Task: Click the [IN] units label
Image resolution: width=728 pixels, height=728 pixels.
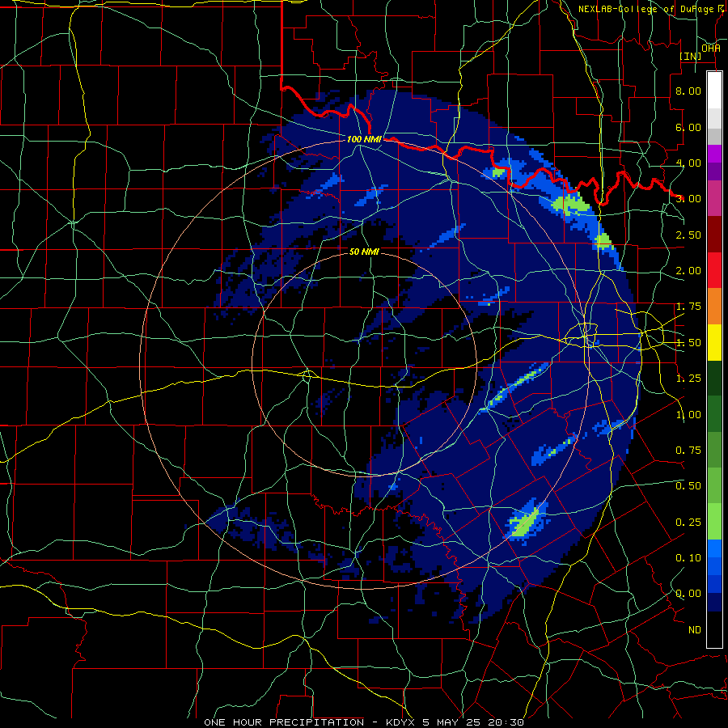Action: click(x=691, y=57)
